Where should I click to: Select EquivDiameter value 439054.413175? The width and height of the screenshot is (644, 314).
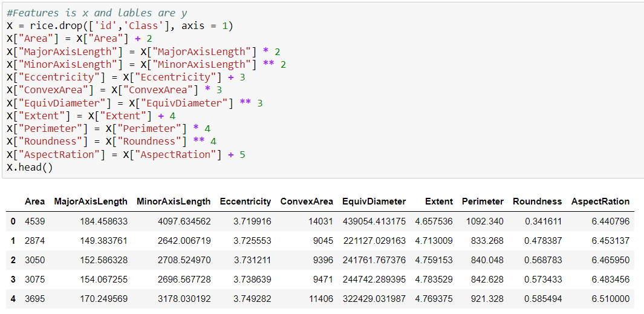374,221
